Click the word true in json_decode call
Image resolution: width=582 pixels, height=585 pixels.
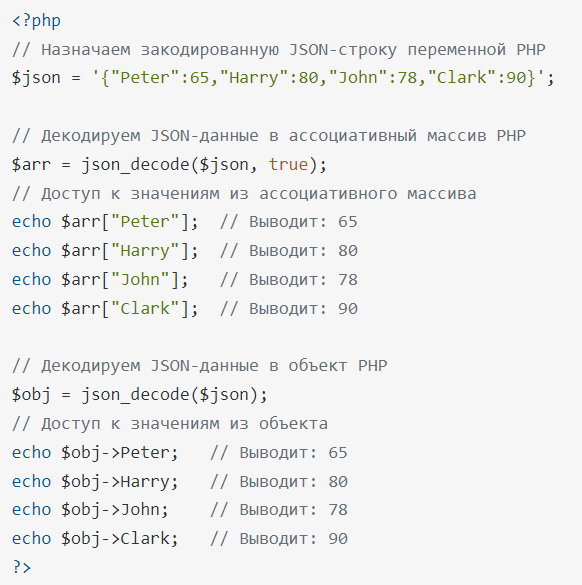[x=288, y=165]
